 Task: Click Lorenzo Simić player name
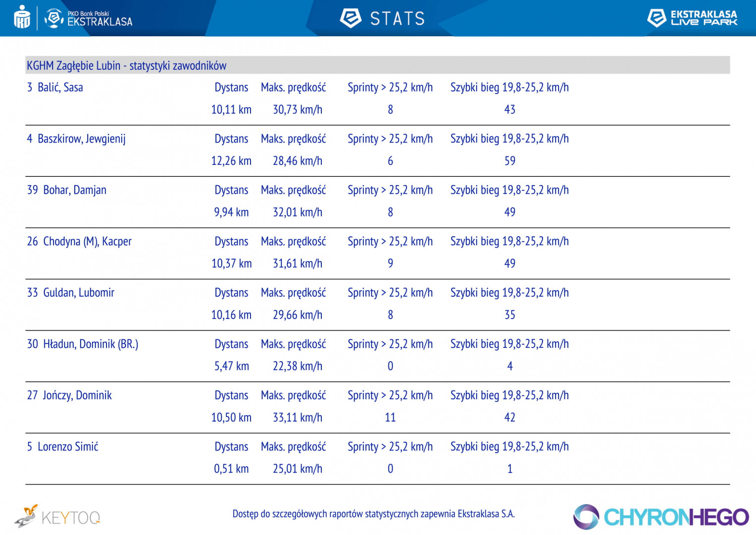click(62, 447)
